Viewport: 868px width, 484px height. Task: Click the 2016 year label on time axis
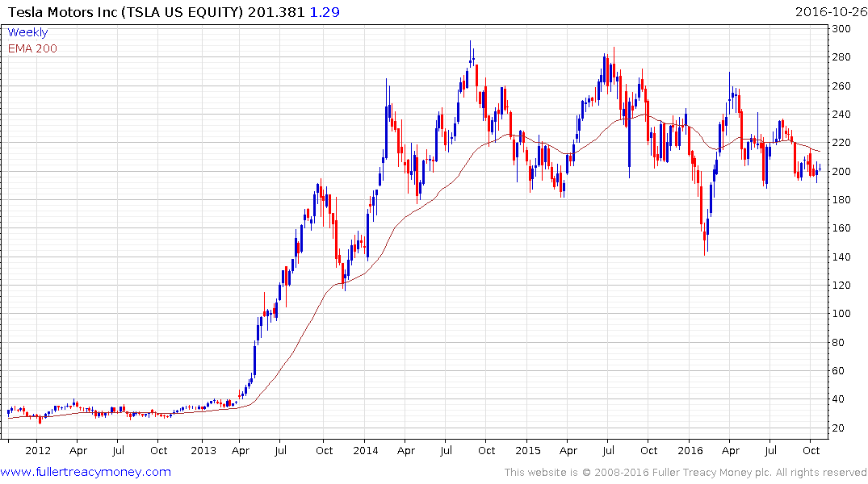(x=690, y=450)
